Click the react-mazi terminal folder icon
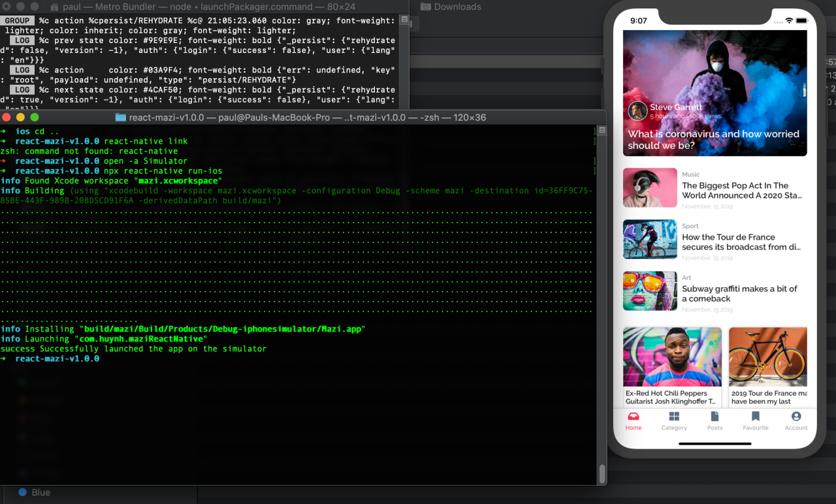 121,118
